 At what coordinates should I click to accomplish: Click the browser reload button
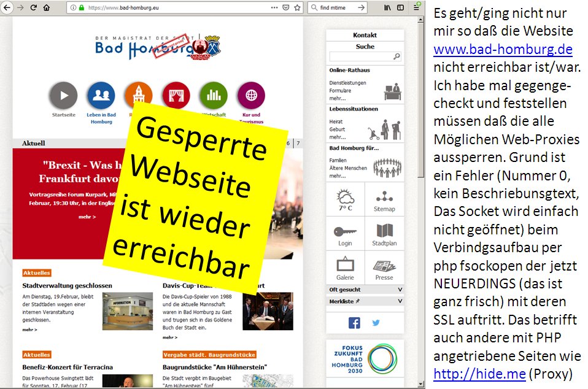point(33,8)
